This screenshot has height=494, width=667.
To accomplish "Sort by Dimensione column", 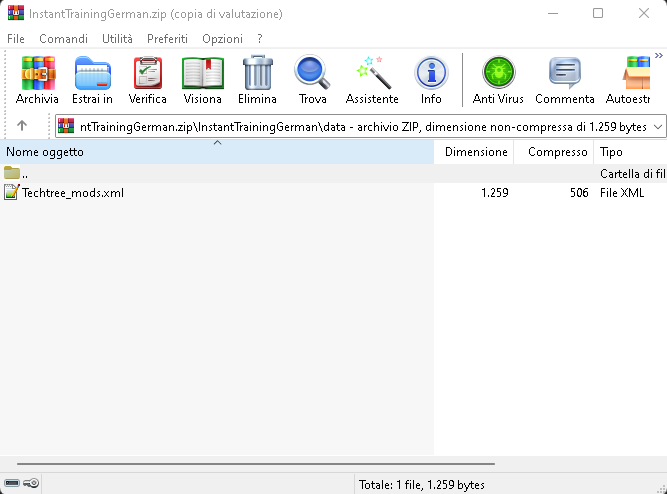I will (474, 152).
